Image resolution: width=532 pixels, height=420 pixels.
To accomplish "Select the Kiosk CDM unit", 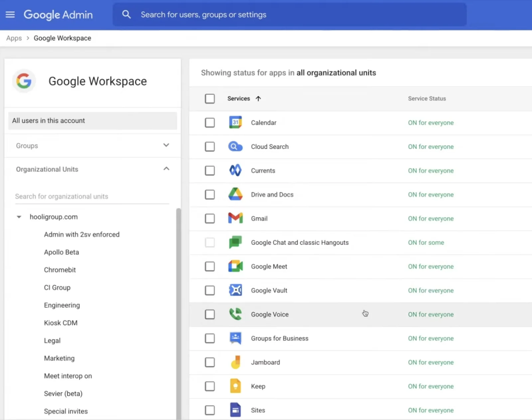I will [61, 323].
